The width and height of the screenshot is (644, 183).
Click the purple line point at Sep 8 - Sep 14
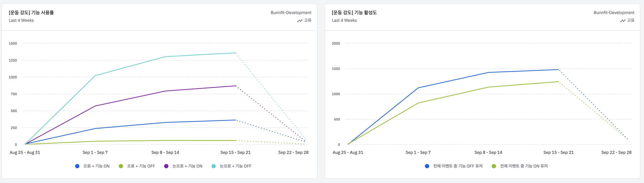click(x=165, y=91)
